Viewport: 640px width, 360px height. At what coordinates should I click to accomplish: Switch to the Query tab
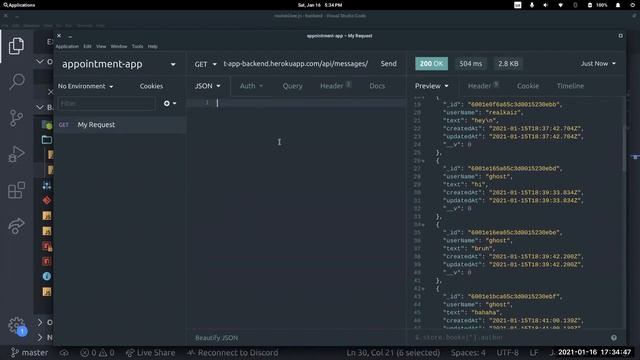tap(293, 86)
